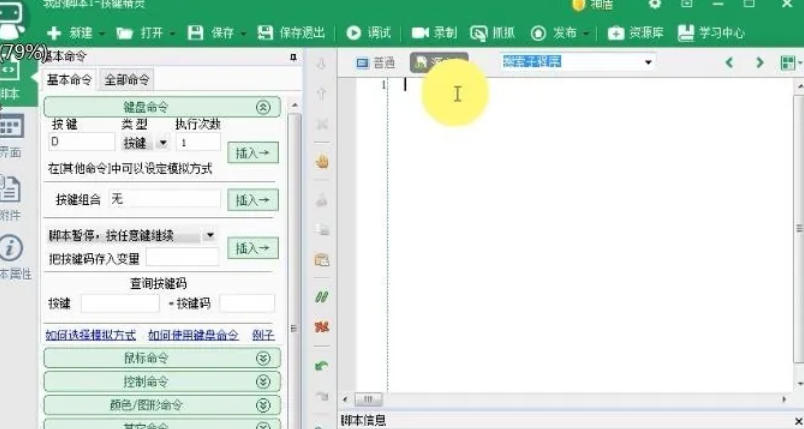
Task: Expand the 颜色/图形命令 section
Action: 263,405
